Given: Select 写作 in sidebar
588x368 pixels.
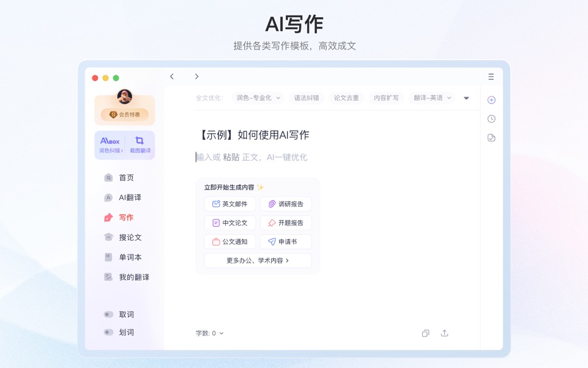Looking at the screenshot, I should (x=126, y=217).
